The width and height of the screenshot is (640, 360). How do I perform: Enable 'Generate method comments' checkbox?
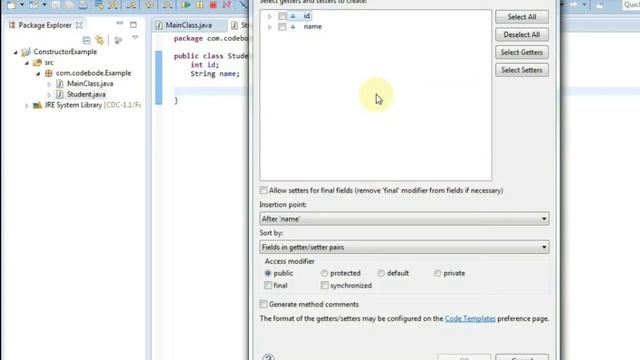[x=263, y=304]
